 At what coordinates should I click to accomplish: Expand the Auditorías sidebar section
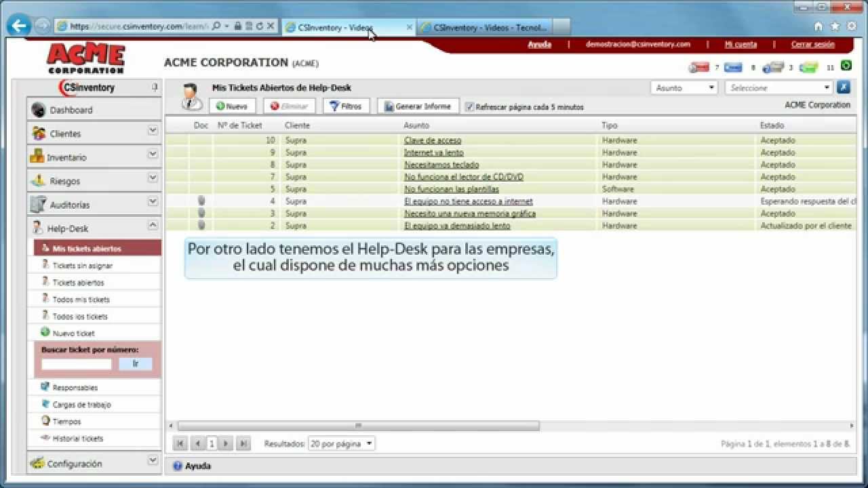[153, 202]
